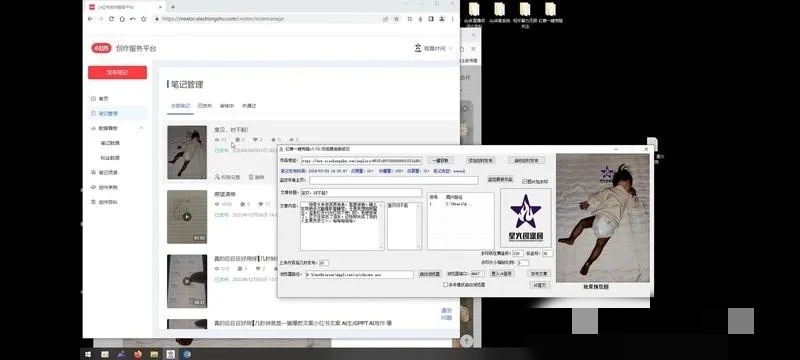Select the 全部笔记 tab
This screenshot has height=360, width=800.
tap(180, 106)
